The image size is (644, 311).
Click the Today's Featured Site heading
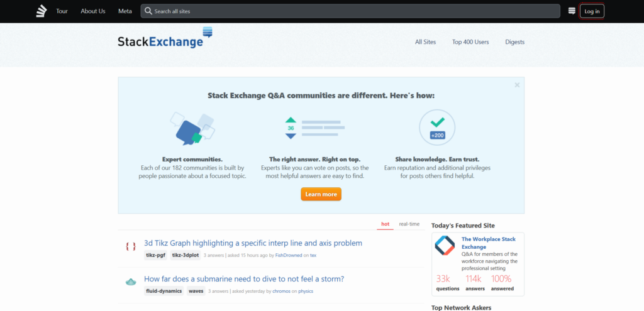[463, 226]
